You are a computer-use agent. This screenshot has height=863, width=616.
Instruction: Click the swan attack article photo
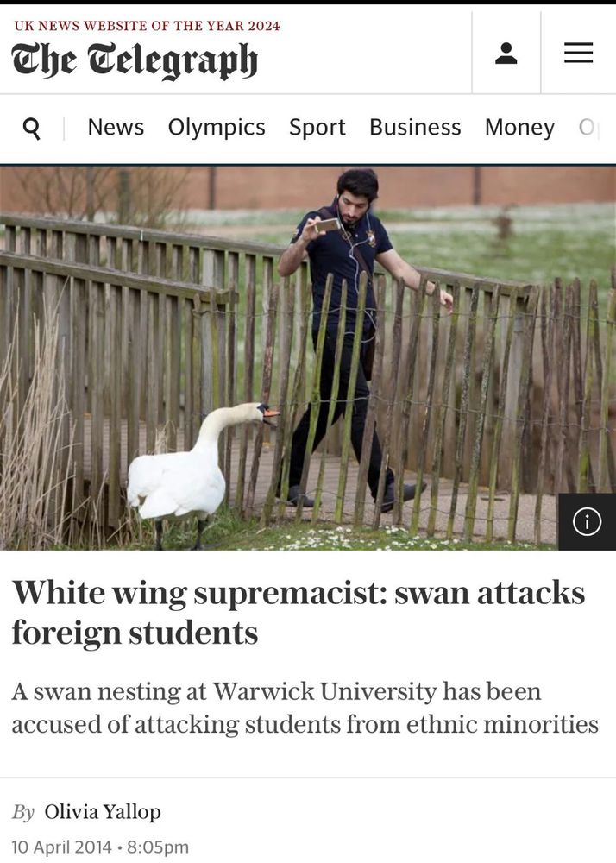pyautogui.click(x=308, y=358)
